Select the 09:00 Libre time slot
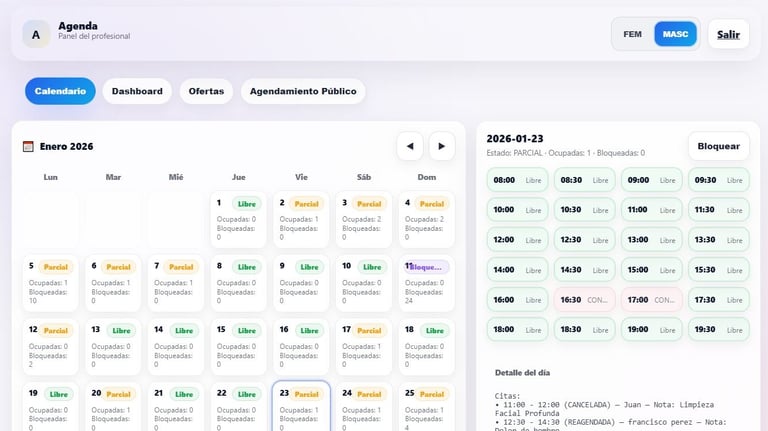 coord(651,180)
